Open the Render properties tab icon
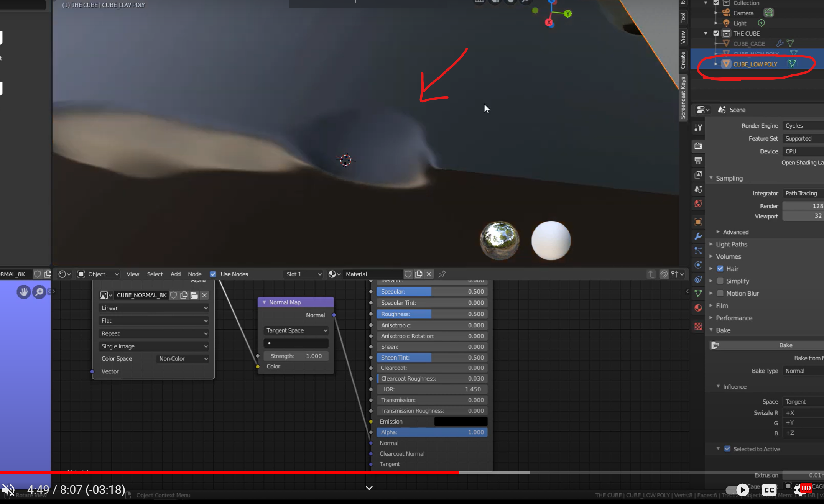824x504 pixels. pyautogui.click(x=698, y=146)
